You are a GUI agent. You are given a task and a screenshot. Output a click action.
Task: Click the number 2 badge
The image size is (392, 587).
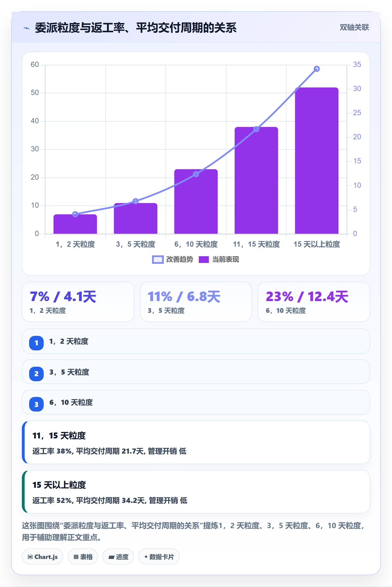coord(36,374)
